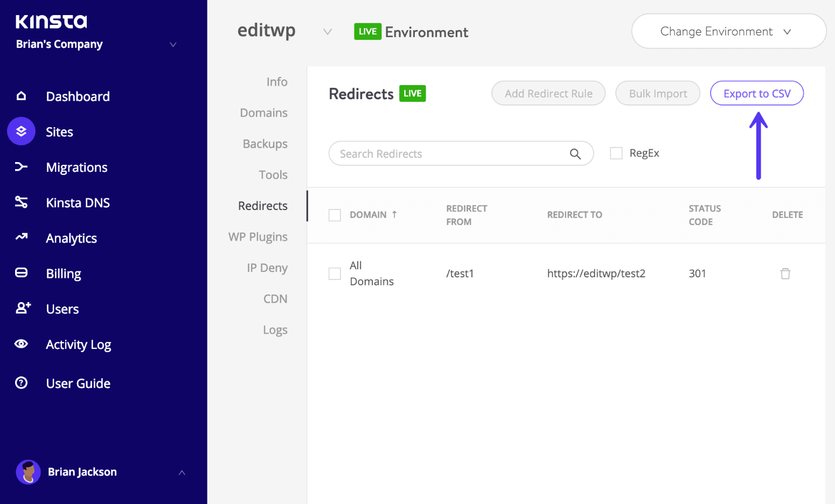
Task: Switch to the Backups tab
Action: [265, 144]
